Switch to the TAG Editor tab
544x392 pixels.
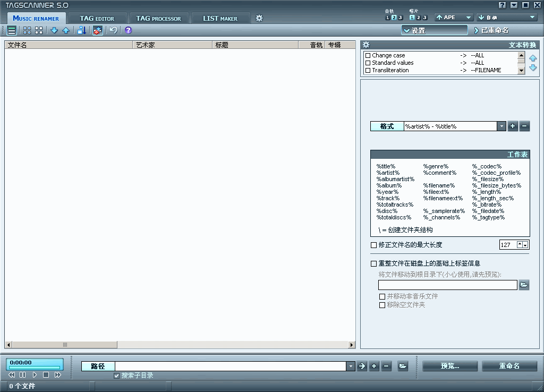click(x=97, y=18)
